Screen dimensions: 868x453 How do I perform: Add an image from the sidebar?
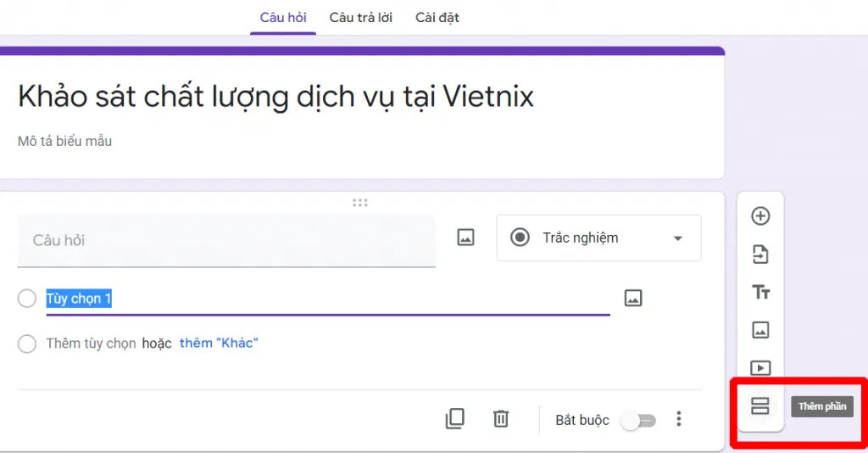760,330
